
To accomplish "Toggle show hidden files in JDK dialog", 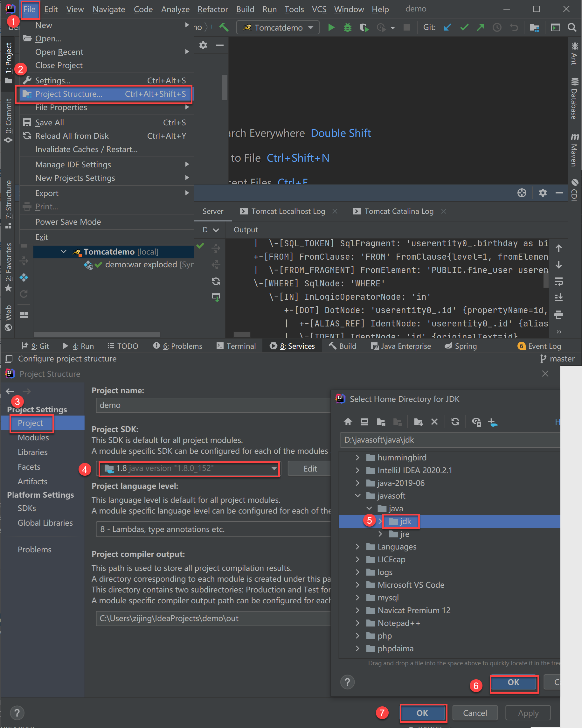I will [x=476, y=422].
